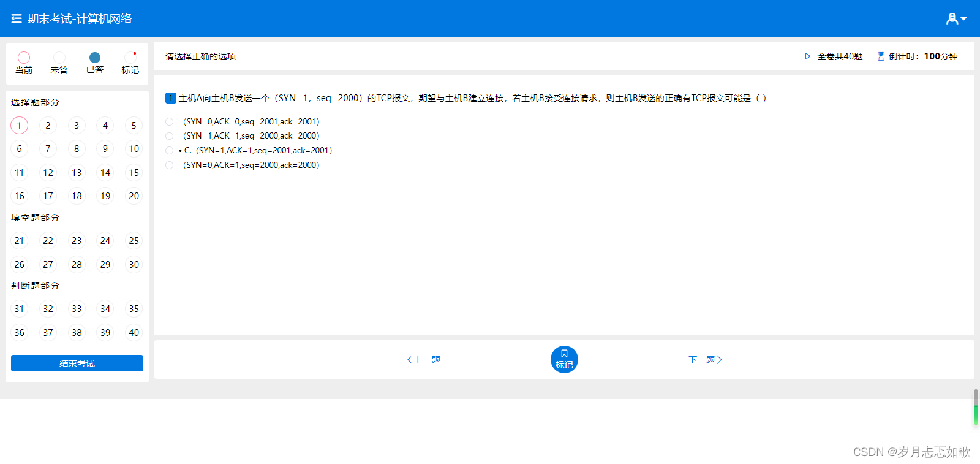Open the user account menu icon
The image size is (980, 464).
pos(952,18)
